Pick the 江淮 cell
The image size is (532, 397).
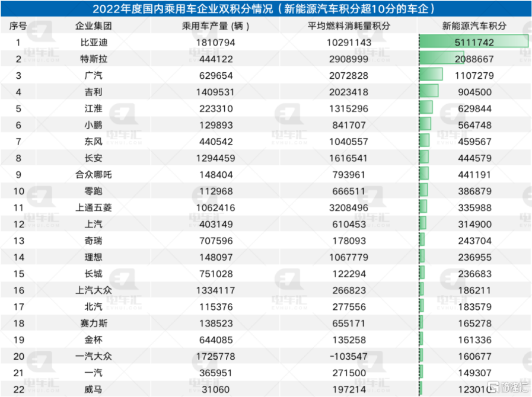pyautogui.click(x=94, y=108)
